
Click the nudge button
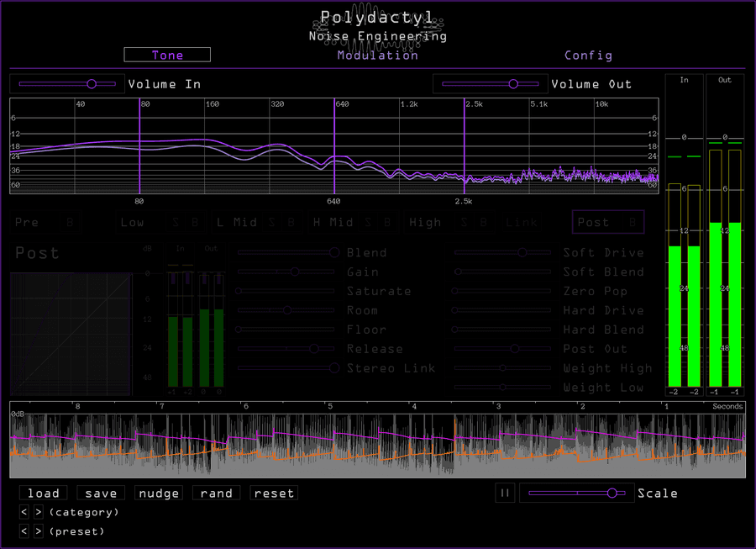click(x=159, y=493)
